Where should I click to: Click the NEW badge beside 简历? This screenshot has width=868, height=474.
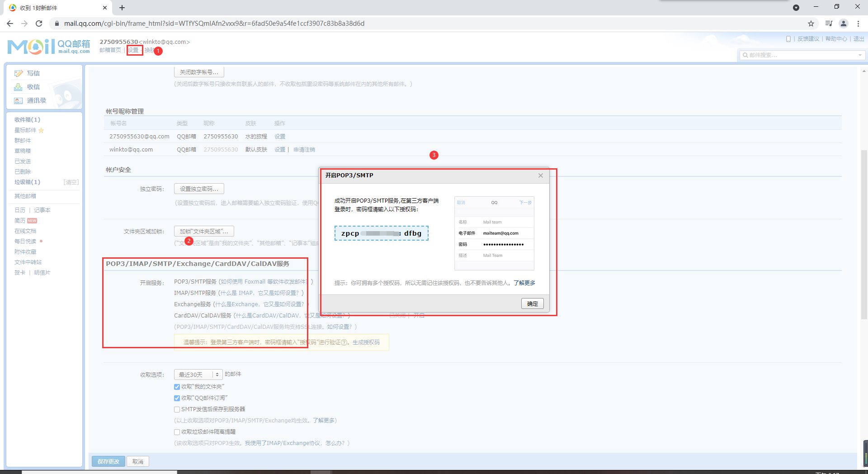(x=32, y=221)
